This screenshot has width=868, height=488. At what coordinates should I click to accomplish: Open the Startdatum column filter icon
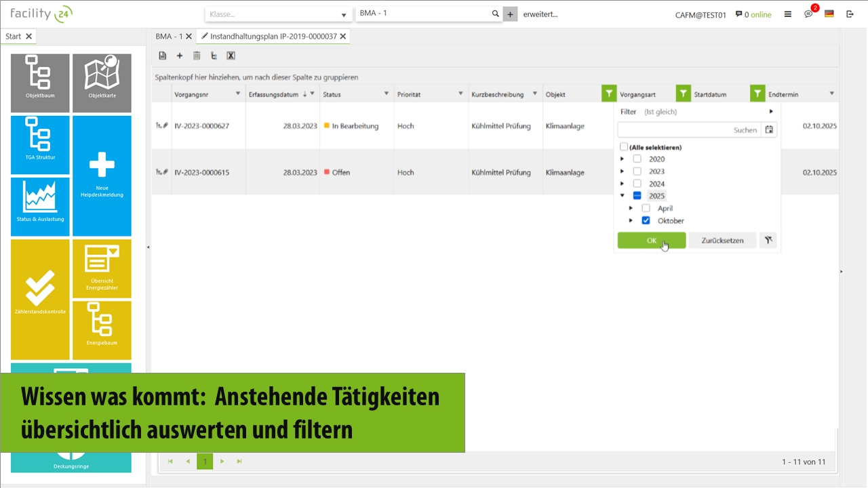tap(757, 94)
